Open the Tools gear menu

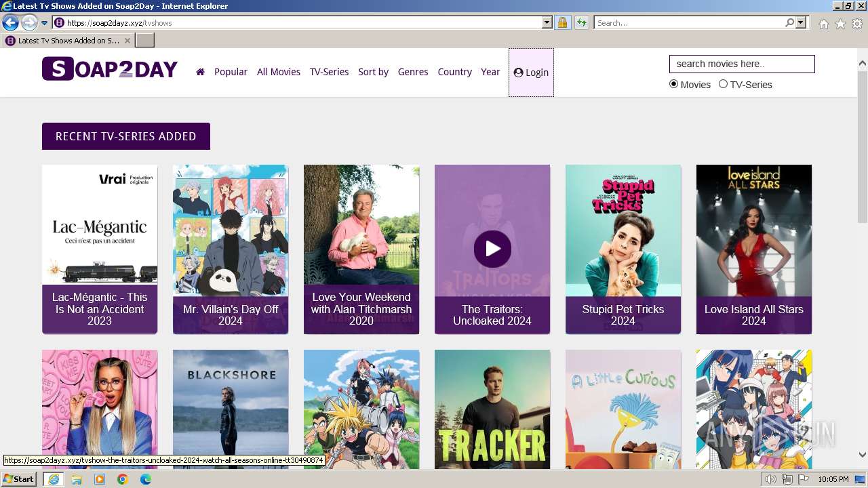857,24
